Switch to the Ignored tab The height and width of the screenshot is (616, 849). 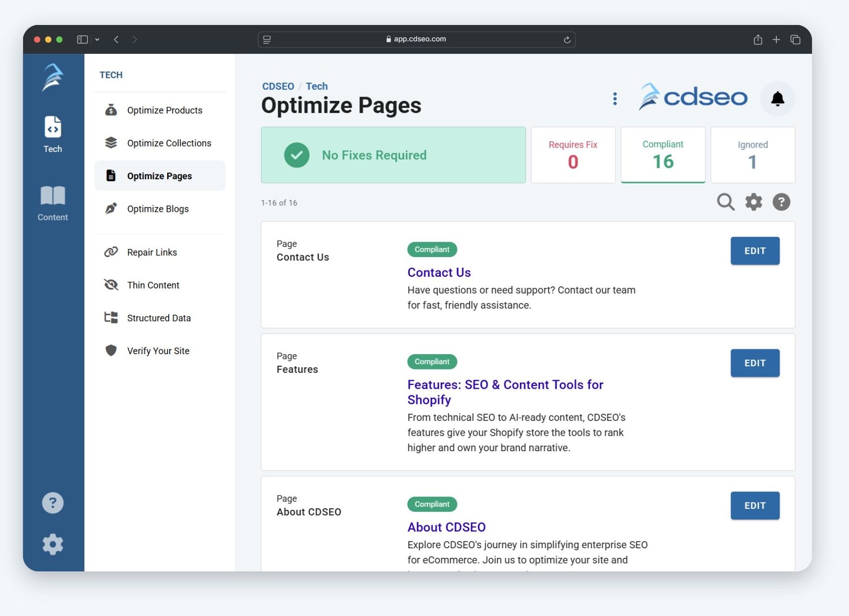coord(752,155)
